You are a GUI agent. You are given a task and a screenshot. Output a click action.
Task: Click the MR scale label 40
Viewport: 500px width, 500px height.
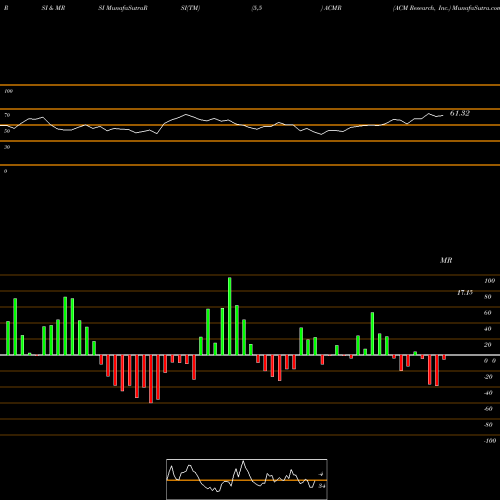tap(488, 329)
